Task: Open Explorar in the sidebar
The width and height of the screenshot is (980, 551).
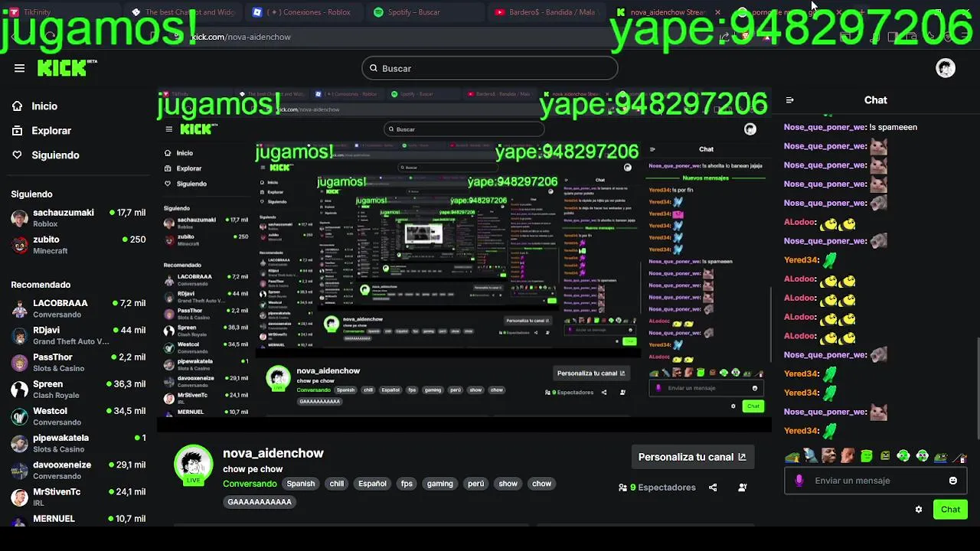Action: [51, 131]
